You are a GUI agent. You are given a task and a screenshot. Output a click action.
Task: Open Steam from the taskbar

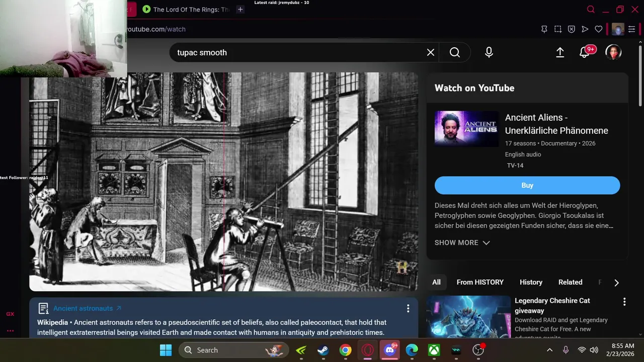click(323, 350)
